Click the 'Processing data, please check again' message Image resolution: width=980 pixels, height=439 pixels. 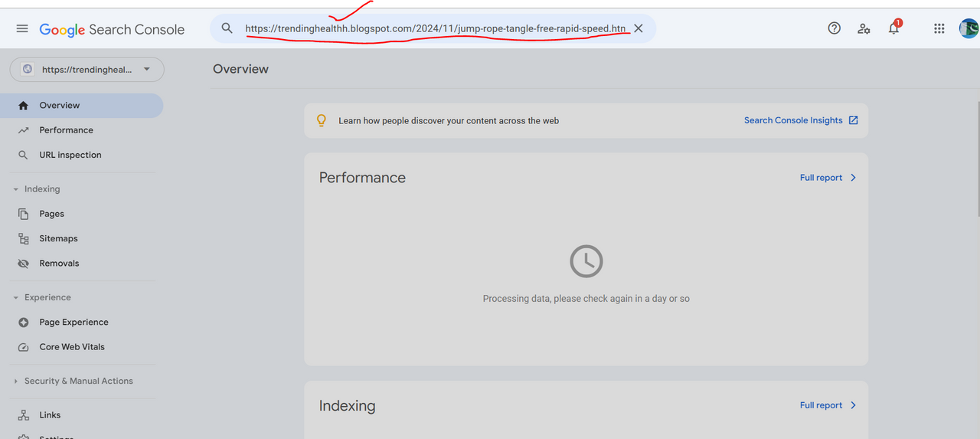click(x=586, y=299)
